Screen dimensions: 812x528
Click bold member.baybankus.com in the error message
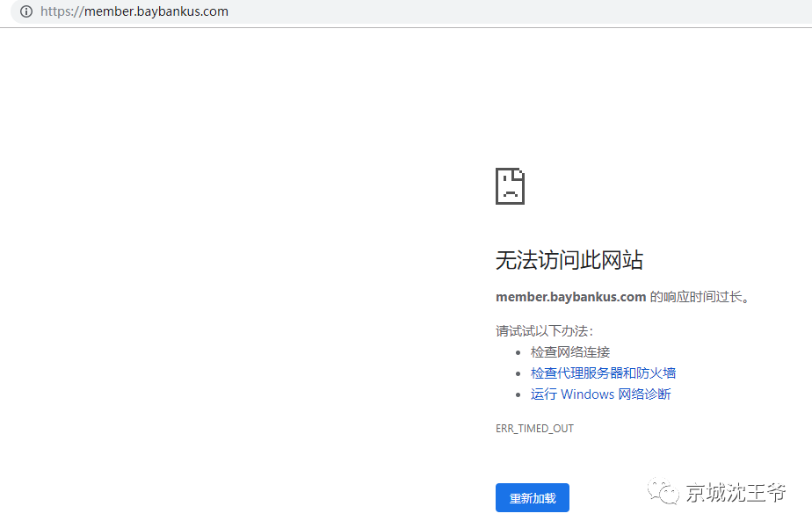click(570, 297)
